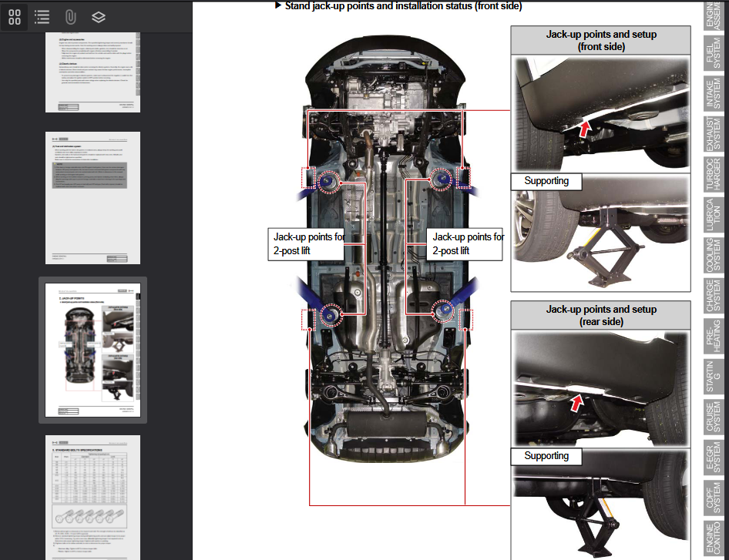729x560 pixels.
Task: Open the engine and accessories page thumbnail
Action: [92, 72]
